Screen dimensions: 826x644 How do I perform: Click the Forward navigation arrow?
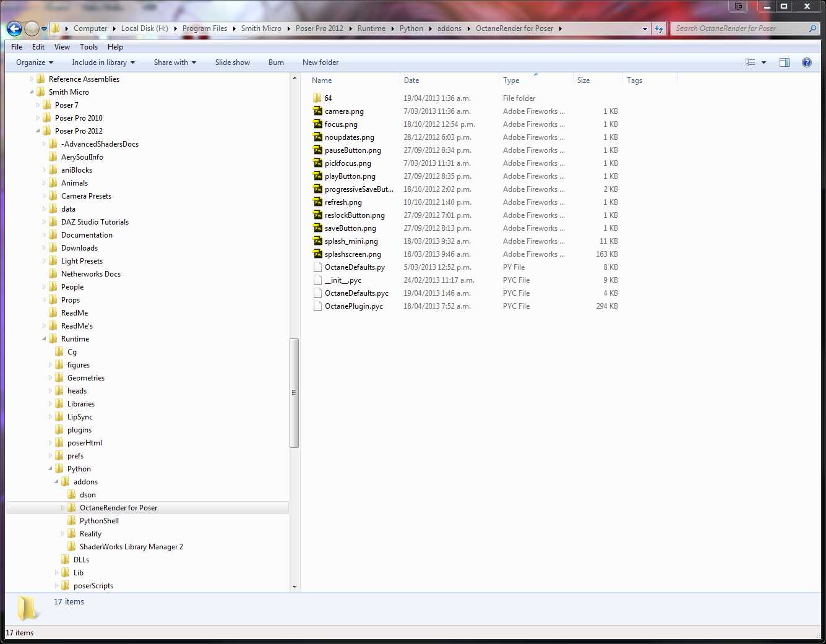(x=31, y=28)
